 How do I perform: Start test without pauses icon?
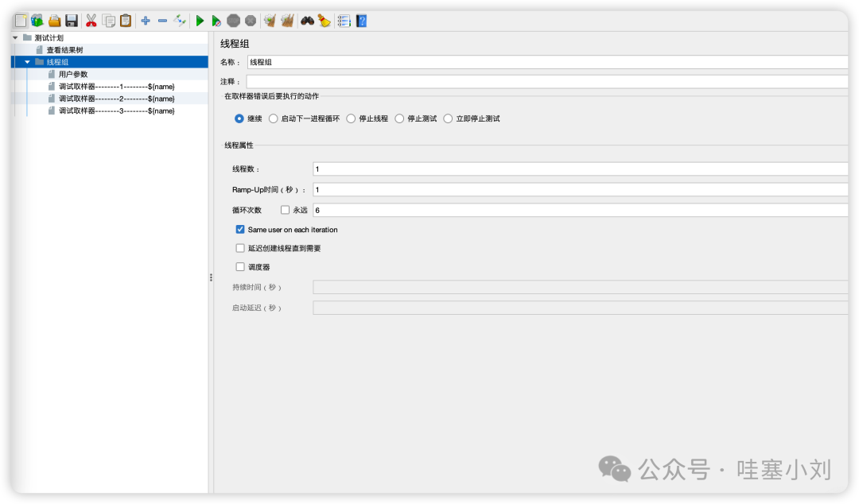pyautogui.click(x=216, y=21)
